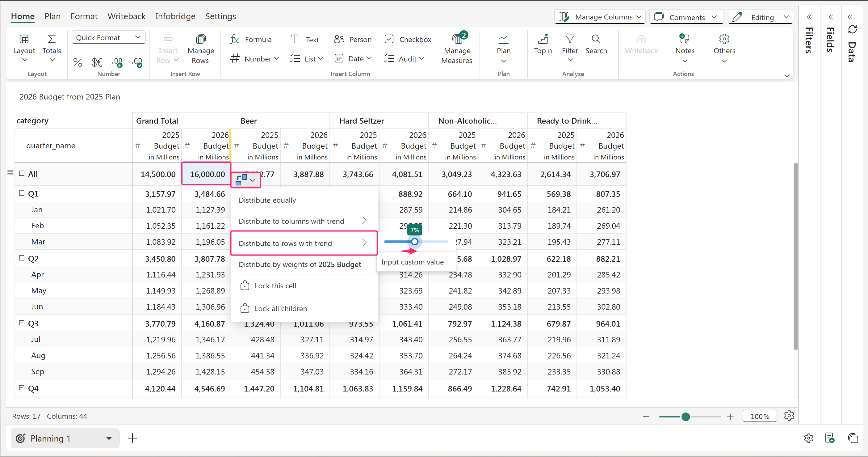This screenshot has height=457, width=868.
Task: Open the Quick Format dropdown
Action: tap(108, 37)
